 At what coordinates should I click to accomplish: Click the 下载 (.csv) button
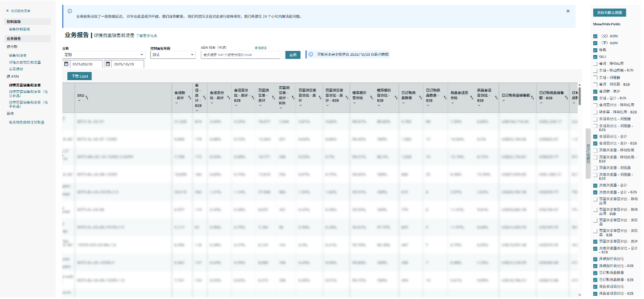tap(79, 76)
